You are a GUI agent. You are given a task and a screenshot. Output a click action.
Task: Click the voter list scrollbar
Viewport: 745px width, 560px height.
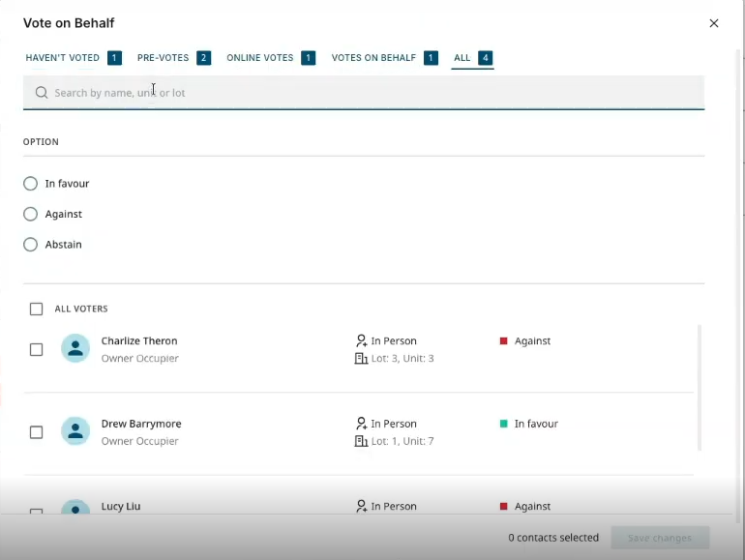[x=700, y=388]
